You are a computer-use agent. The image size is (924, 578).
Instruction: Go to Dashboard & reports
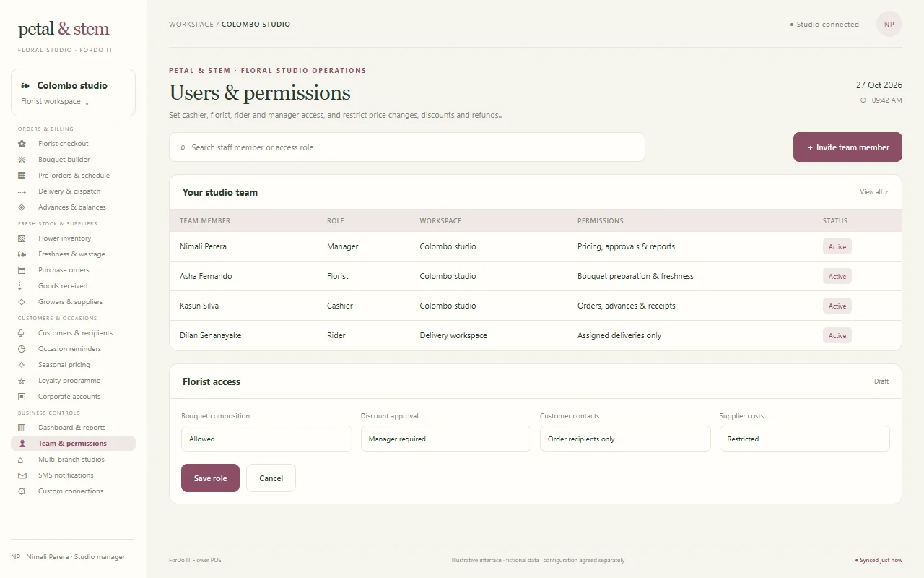click(73, 428)
